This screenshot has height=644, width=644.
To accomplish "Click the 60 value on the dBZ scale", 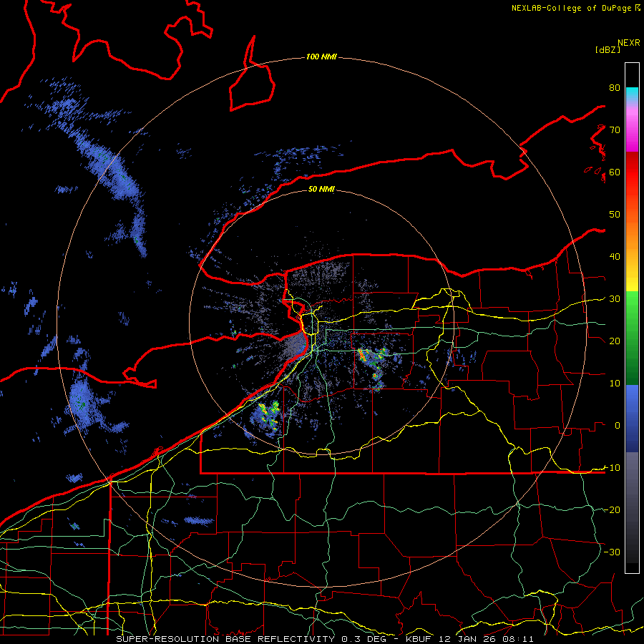I will pyautogui.click(x=615, y=172).
